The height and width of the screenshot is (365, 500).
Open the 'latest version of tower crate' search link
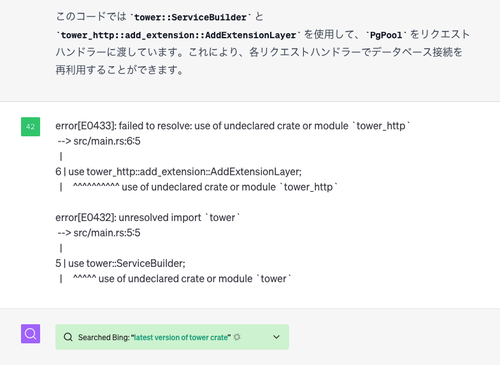[x=182, y=337]
